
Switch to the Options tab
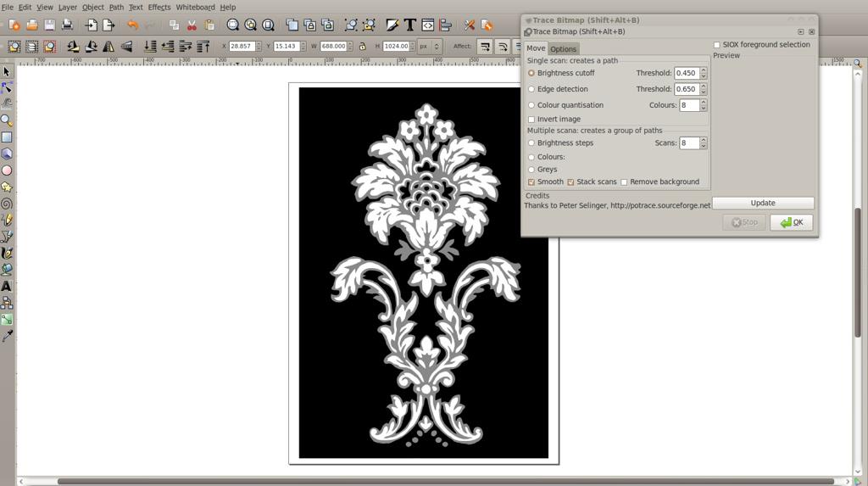[563, 48]
